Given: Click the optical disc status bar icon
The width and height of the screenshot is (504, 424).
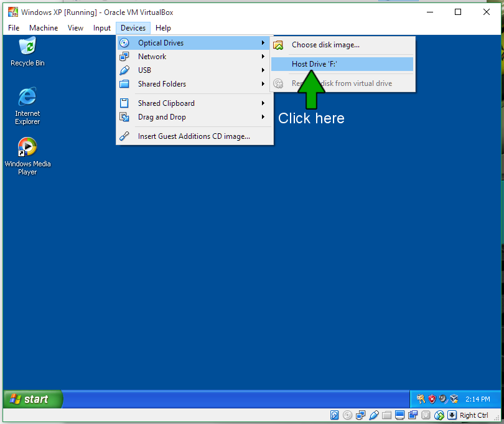Looking at the screenshot, I should click(347, 415).
